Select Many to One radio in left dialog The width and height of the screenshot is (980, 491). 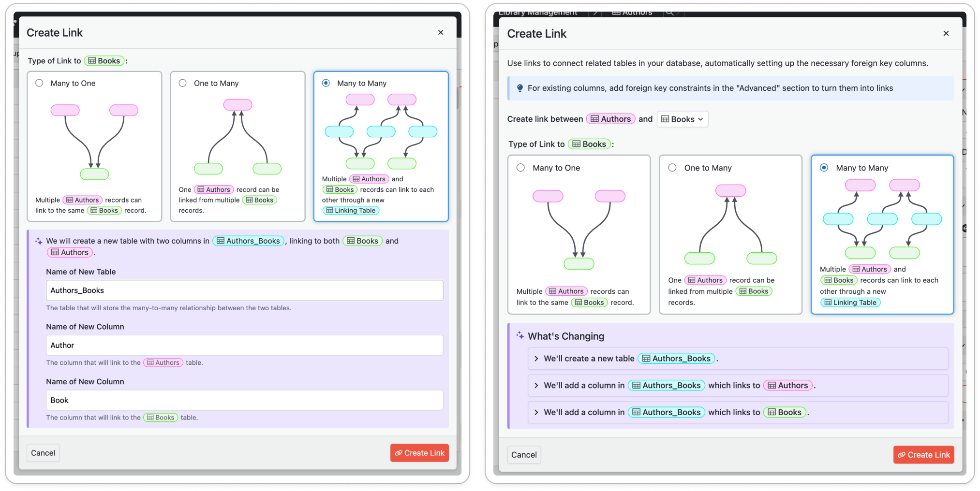(x=39, y=83)
